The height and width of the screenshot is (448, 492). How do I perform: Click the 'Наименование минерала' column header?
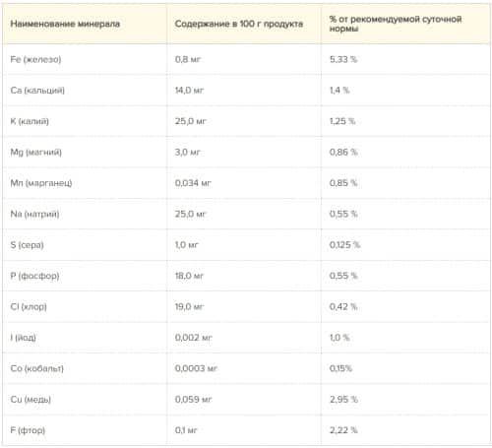tap(65, 24)
